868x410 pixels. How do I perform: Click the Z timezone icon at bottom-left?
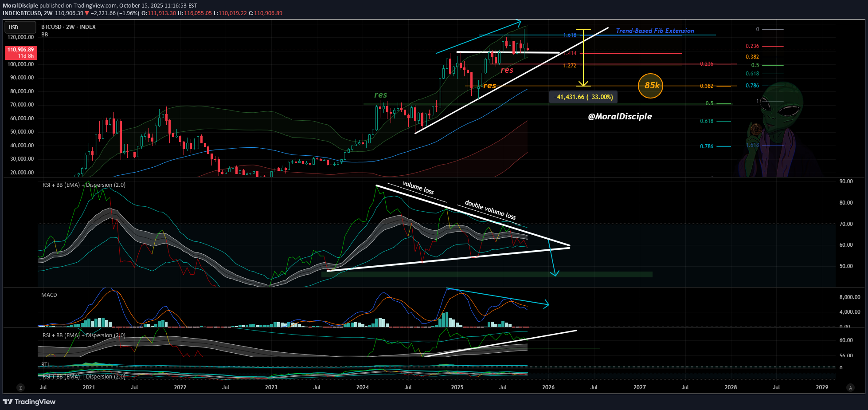coord(20,387)
